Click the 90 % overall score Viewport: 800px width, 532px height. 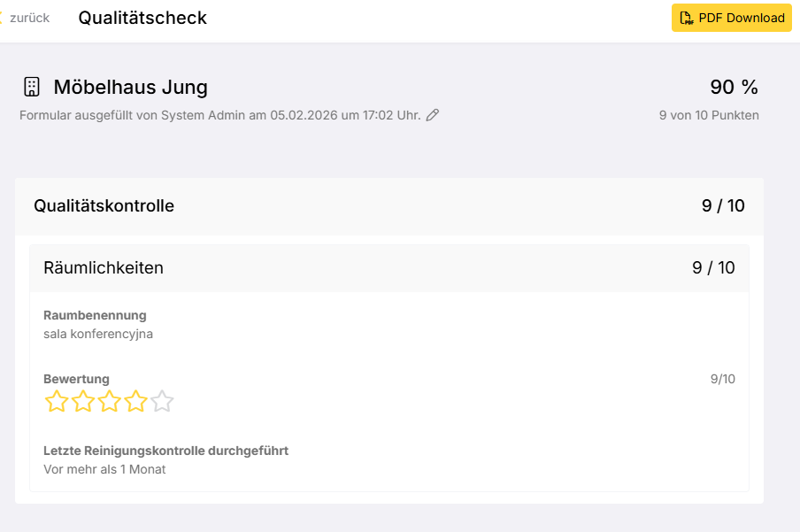coord(734,87)
